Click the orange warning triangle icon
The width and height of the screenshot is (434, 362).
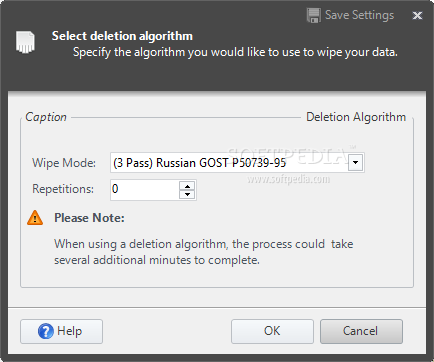click(35, 218)
